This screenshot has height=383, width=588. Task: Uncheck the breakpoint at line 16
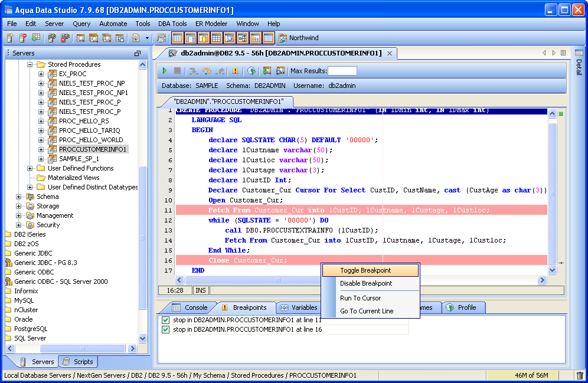[165, 329]
